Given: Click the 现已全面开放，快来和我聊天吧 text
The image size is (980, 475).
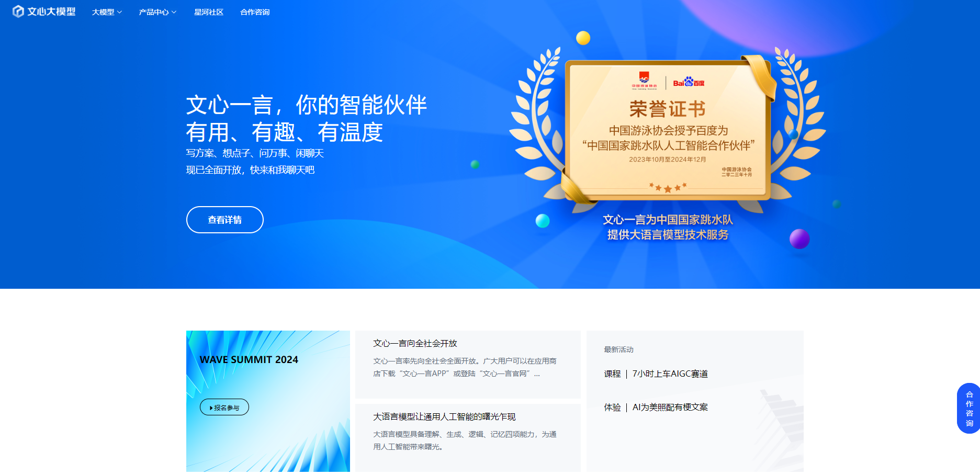Looking at the screenshot, I should [x=250, y=170].
